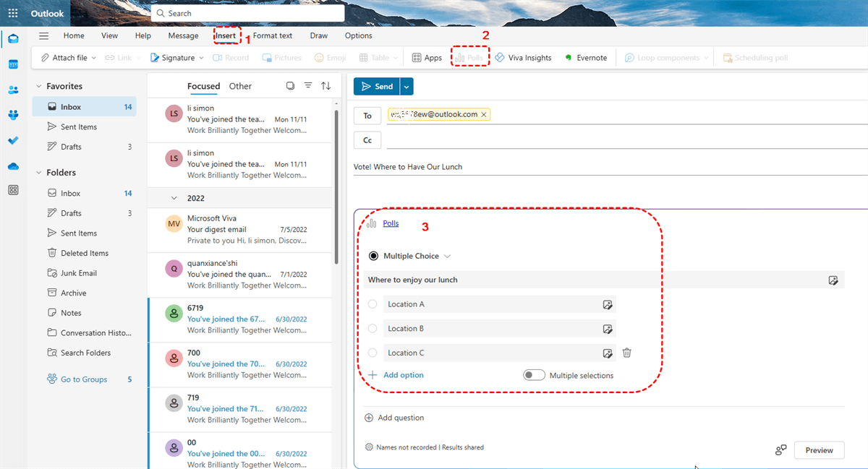Add image to Location A option
This screenshot has height=469, width=868.
coord(608,305)
